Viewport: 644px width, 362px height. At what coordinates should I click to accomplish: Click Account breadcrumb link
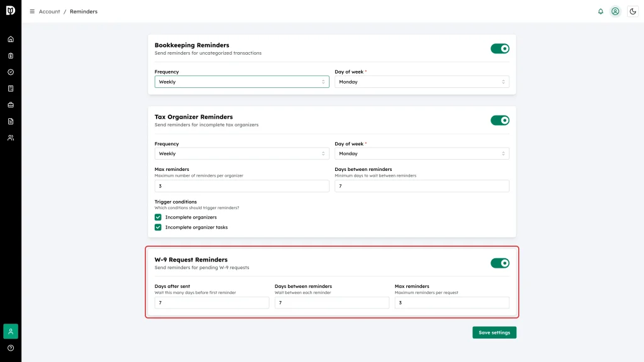click(x=49, y=11)
